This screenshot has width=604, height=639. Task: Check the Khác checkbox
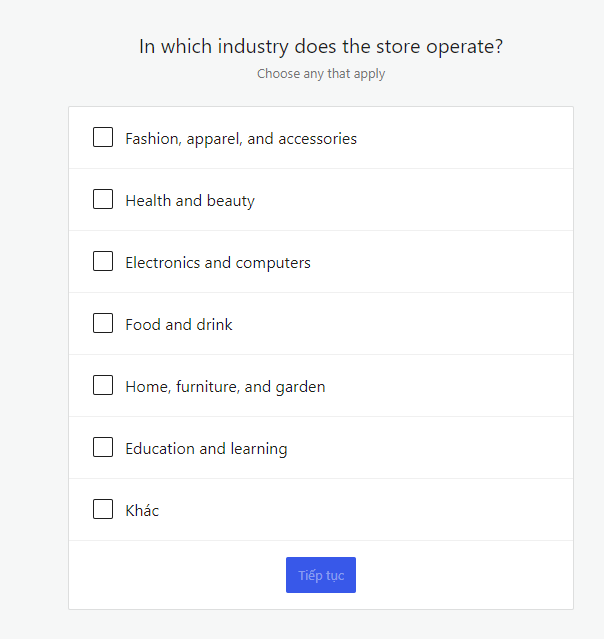click(x=103, y=509)
